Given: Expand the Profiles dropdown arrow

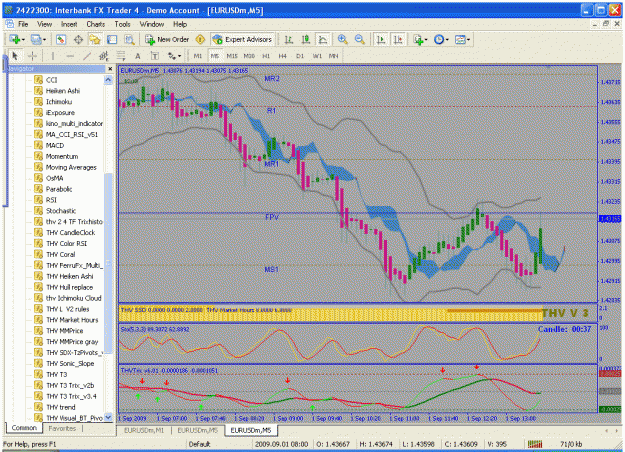Looking at the screenshot, I should point(44,40).
